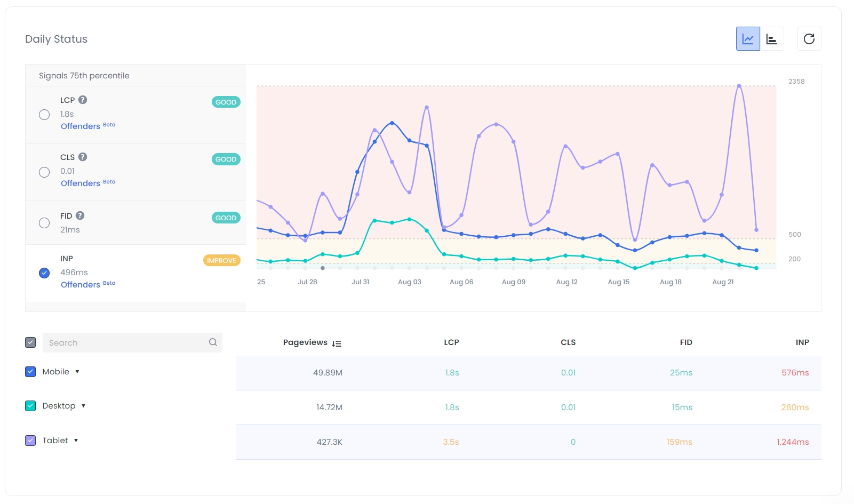This screenshot has height=504, width=854.
Task: Open the INP Offenders link
Action: (x=81, y=285)
